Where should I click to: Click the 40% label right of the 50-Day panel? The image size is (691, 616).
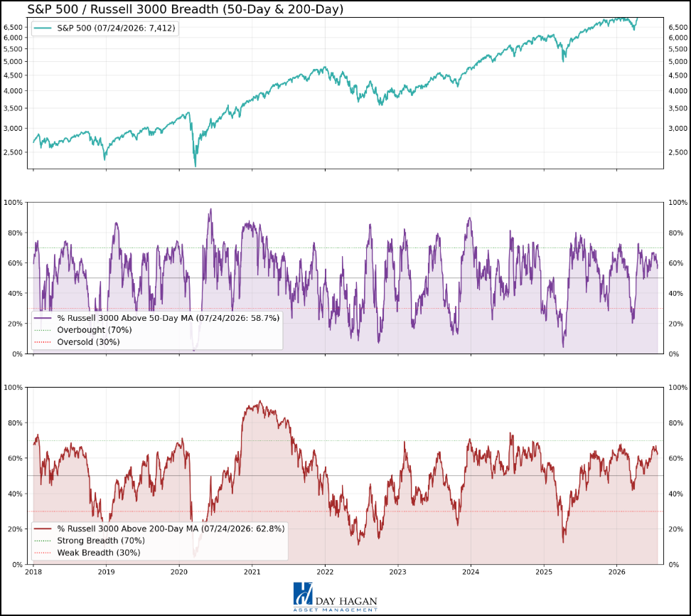(676, 293)
